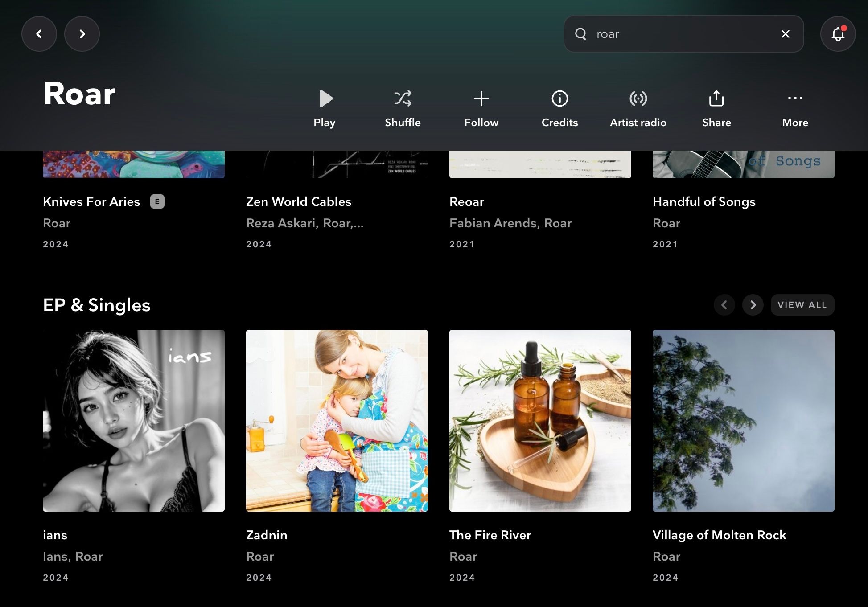Open the Ians artist link
Image resolution: width=868 pixels, height=607 pixels.
tap(55, 556)
